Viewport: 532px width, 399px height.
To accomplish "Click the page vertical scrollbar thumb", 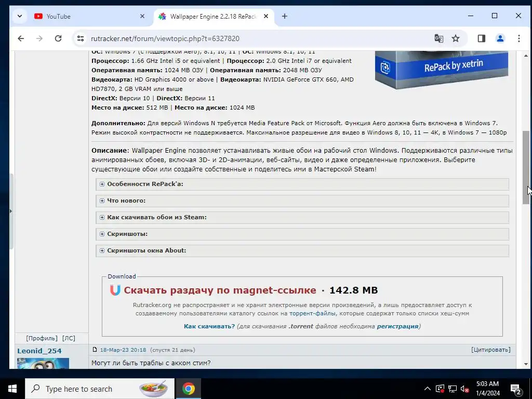I will [526, 167].
